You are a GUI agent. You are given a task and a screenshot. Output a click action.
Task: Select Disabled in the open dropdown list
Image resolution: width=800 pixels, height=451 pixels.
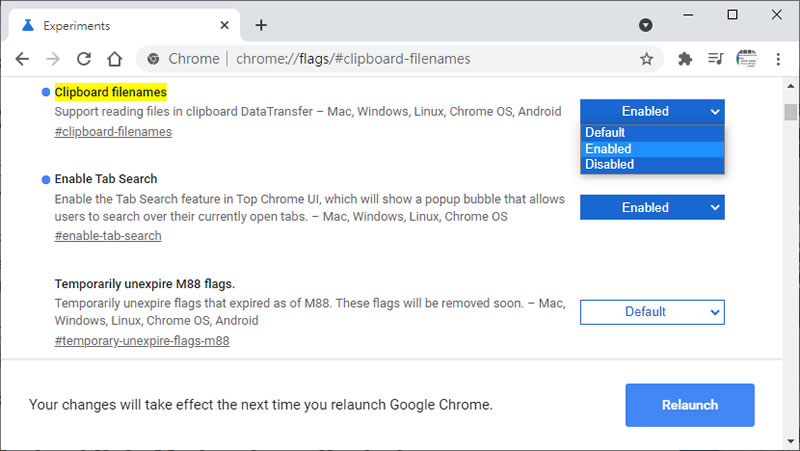click(x=609, y=164)
